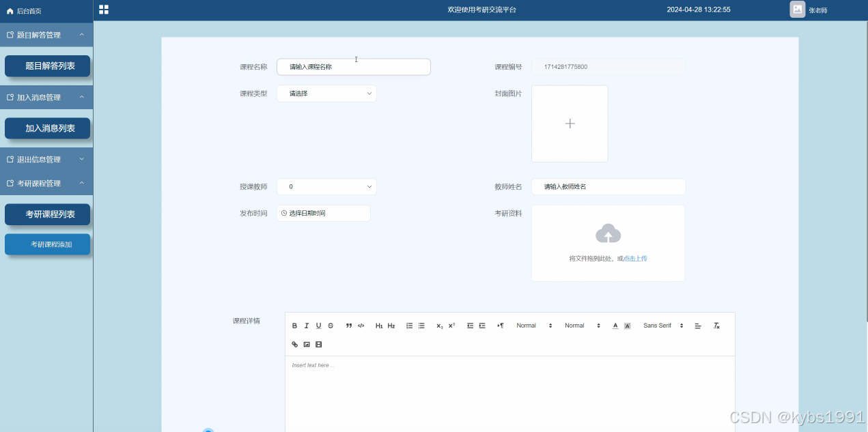
Task: Click the user avatar in the header
Action: tap(798, 10)
